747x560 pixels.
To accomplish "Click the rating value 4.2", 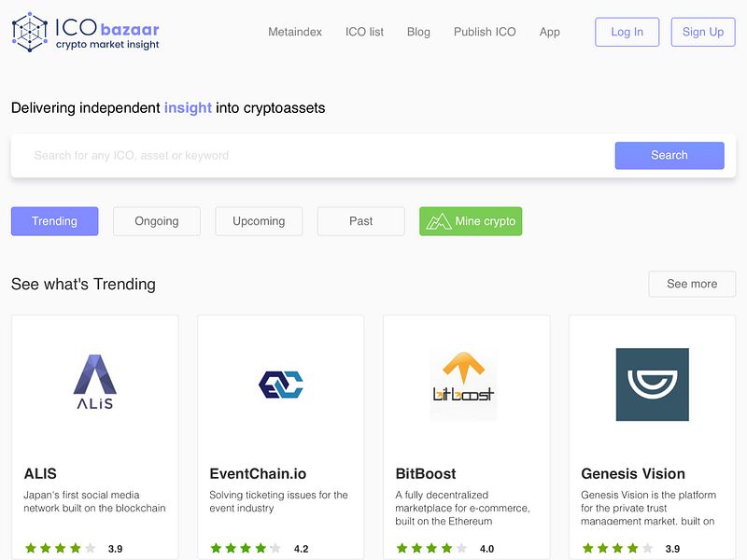I will [301, 549].
